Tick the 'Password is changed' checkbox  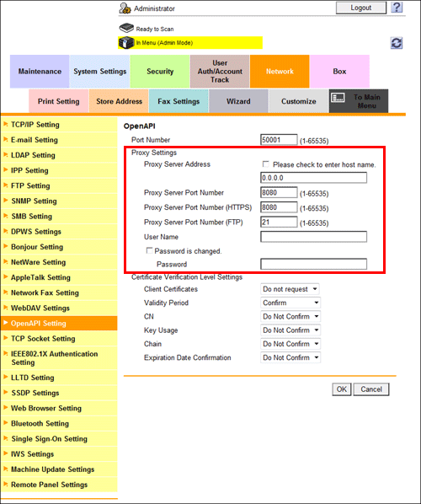click(149, 250)
